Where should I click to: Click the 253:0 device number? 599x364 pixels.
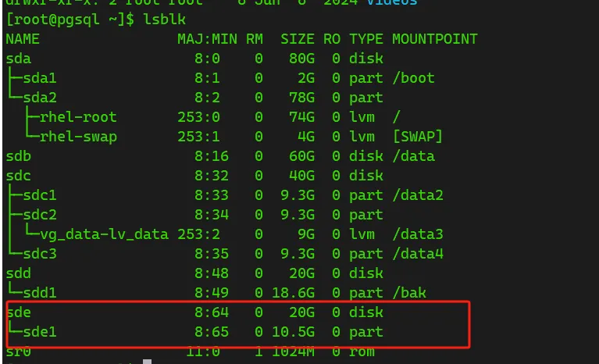[x=198, y=117]
